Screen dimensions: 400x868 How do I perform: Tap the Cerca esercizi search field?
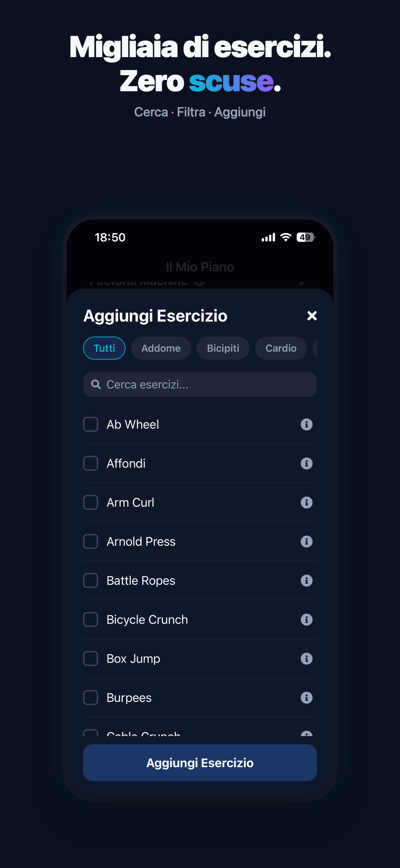coord(200,384)
